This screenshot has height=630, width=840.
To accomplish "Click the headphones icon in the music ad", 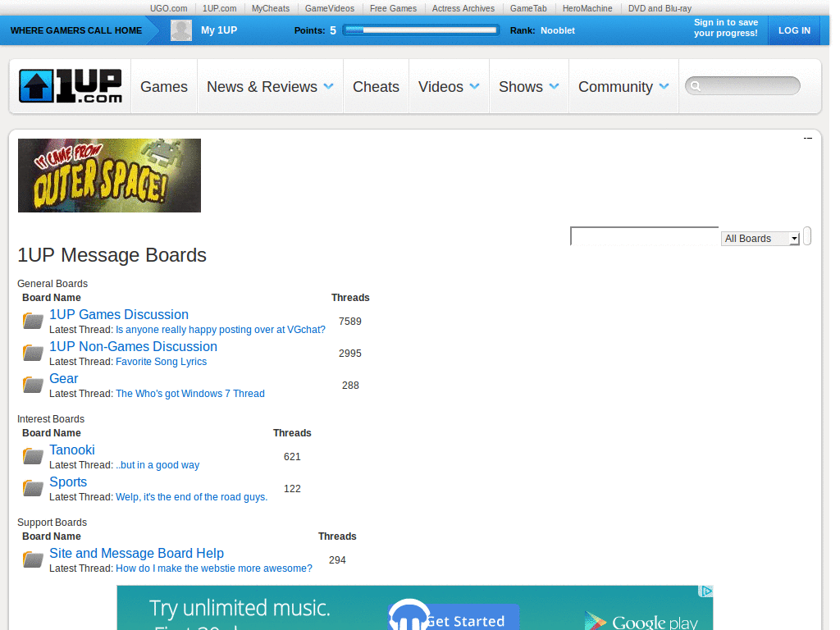I will tap(409, 616).
